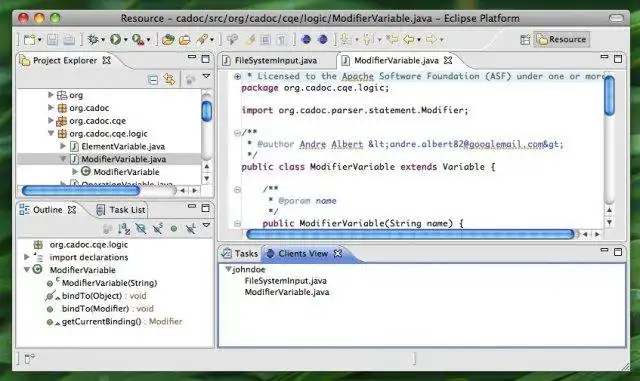This screenshot has width=640, height=381.
Task: Click the Last Edit Location icon
Action: point(392,40)
